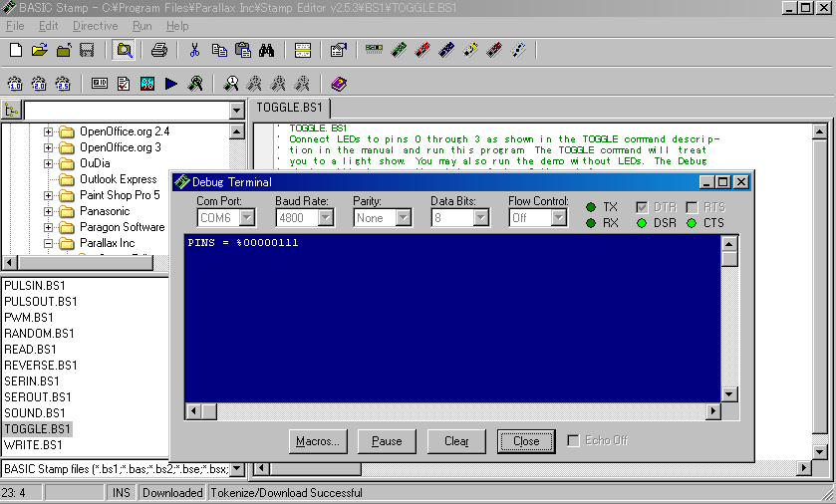Run the Syntax Check icon
Screen dimensions: 836x504
pos(124,84)
